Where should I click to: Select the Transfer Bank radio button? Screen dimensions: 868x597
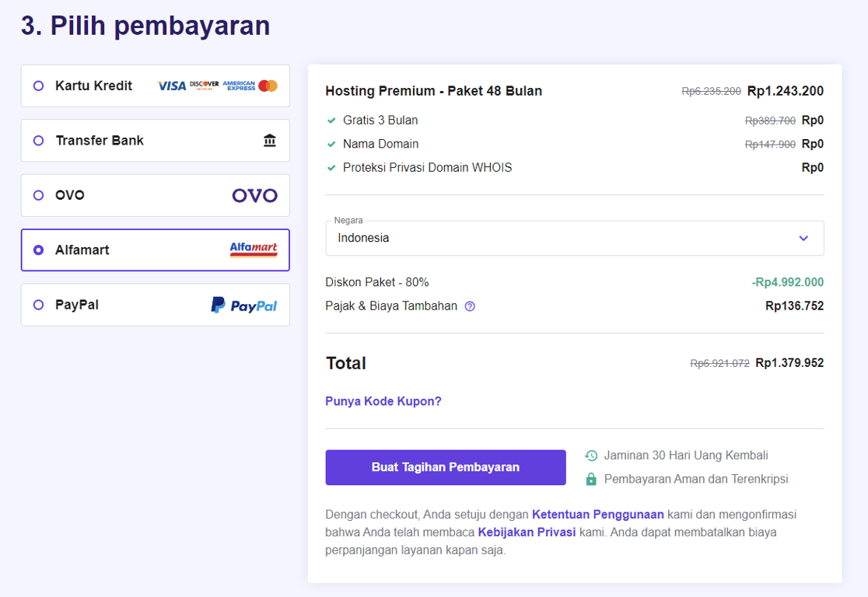(x=38, y=140)
